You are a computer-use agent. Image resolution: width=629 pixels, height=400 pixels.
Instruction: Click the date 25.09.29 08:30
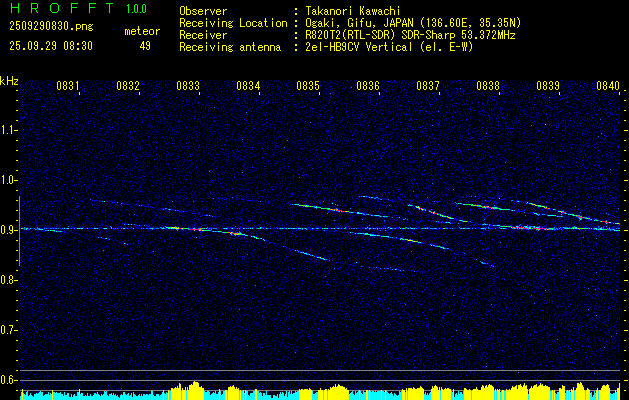pos(51,46)
